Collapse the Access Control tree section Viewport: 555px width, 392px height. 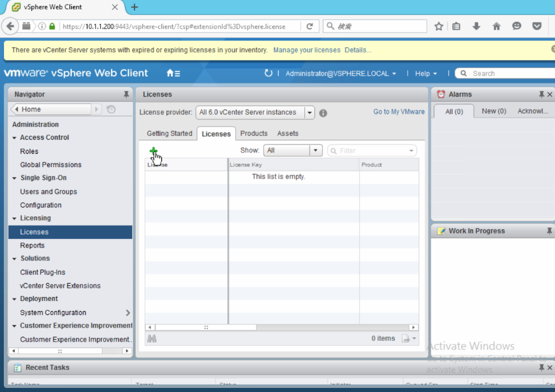(x=15, y=137)
